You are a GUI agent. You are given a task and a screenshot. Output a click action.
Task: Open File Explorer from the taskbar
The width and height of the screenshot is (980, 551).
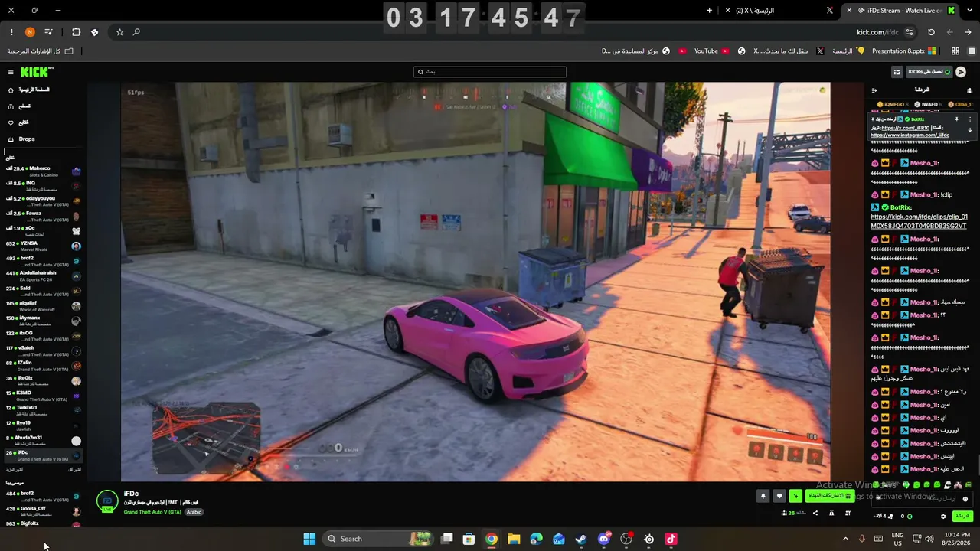[514, 539]
